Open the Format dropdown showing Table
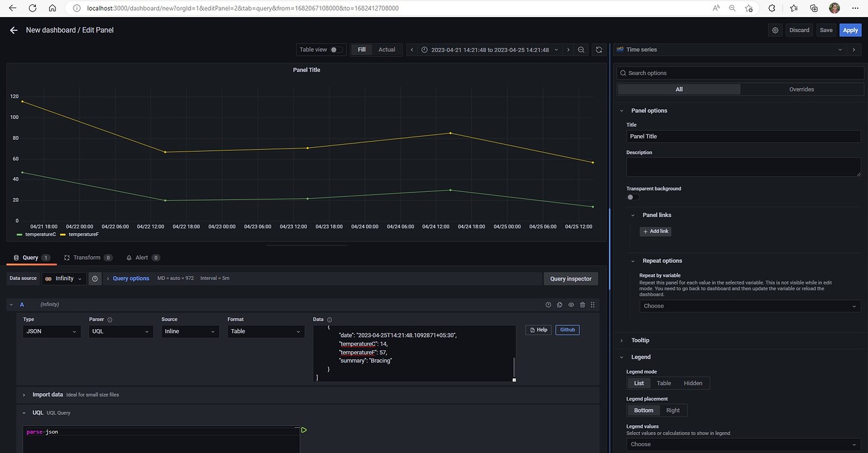Viewport: 868px width, 453px height. tap(265, 332)
